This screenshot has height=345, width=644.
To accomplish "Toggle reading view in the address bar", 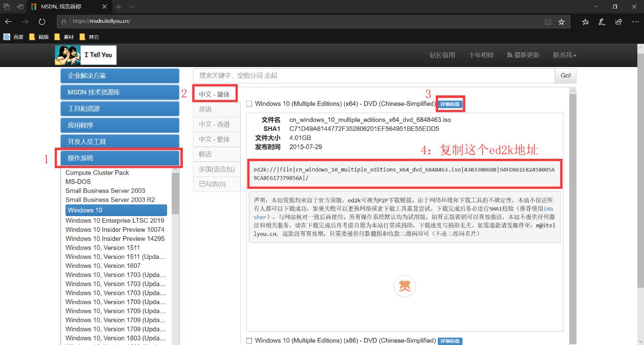I will tap(549, 22).
